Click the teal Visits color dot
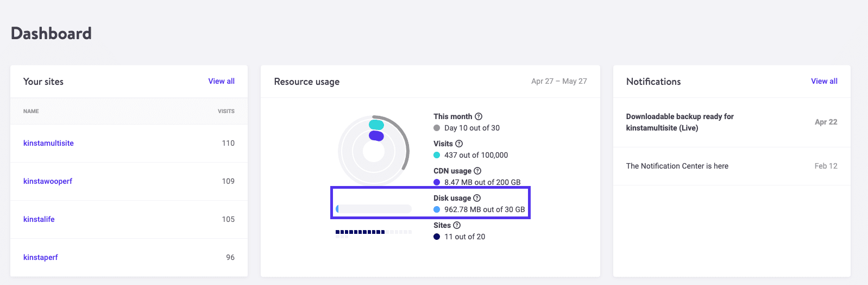The image size is (868, 285). (437, 155)
